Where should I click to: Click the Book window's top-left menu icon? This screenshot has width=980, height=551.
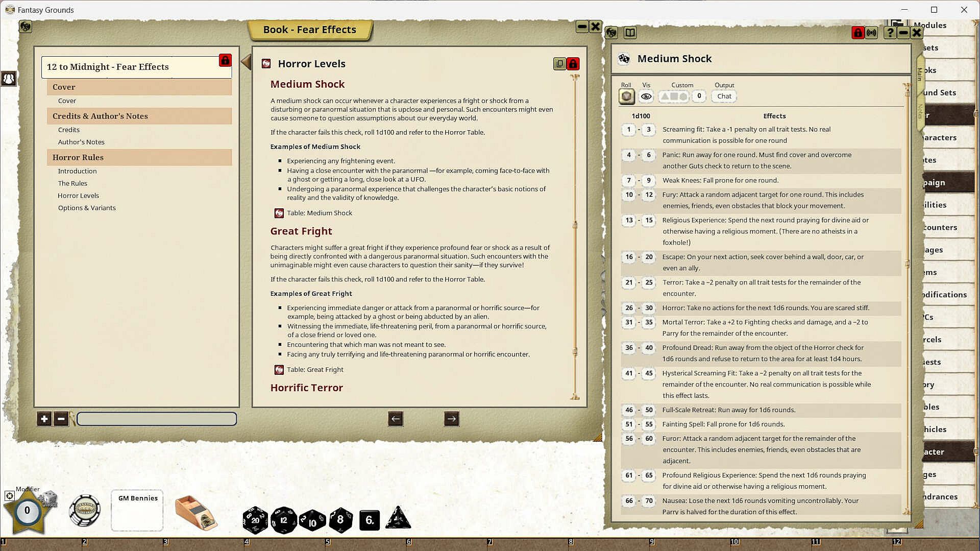[x=26, y=27]
